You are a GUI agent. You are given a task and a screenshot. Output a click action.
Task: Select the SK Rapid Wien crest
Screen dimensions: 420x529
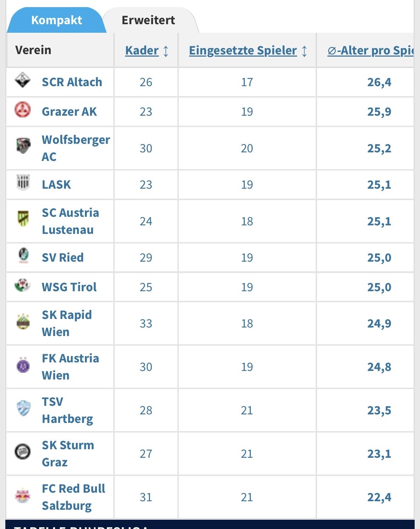(x=23, y=322)
